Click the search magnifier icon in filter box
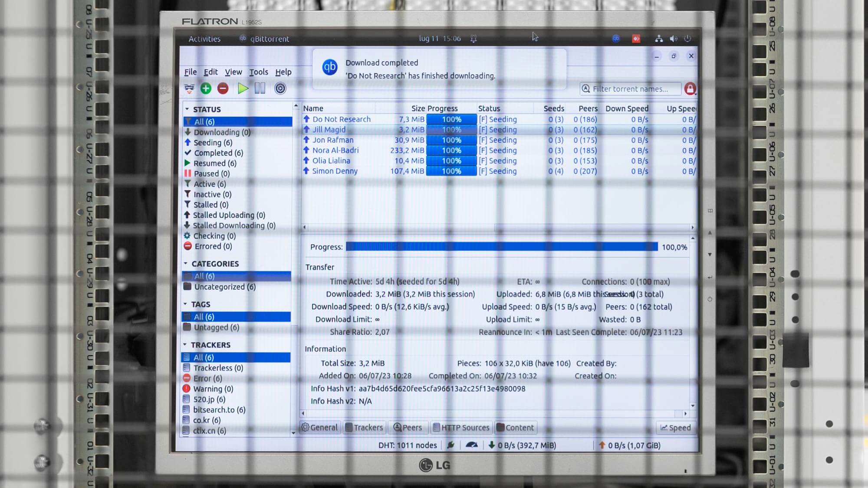The height and width of the screenshot is (488, 868). pos(586,88)
